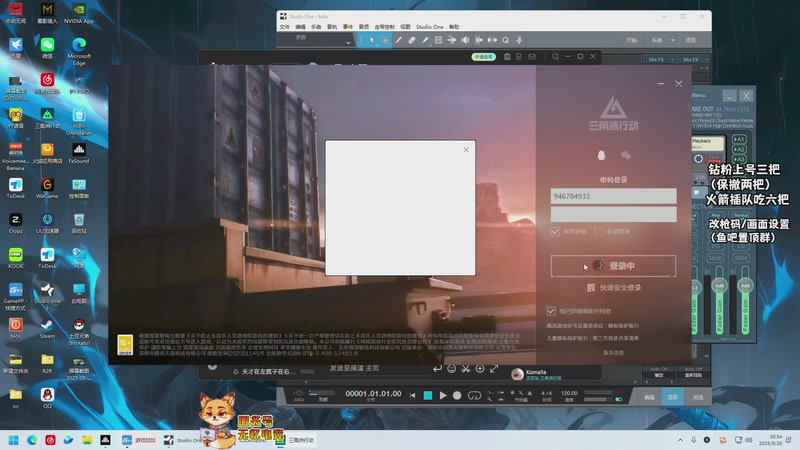Toggle A3 output routing in Voicemeeter
This screenshot has height=450, width=800.
pos(739,159)
